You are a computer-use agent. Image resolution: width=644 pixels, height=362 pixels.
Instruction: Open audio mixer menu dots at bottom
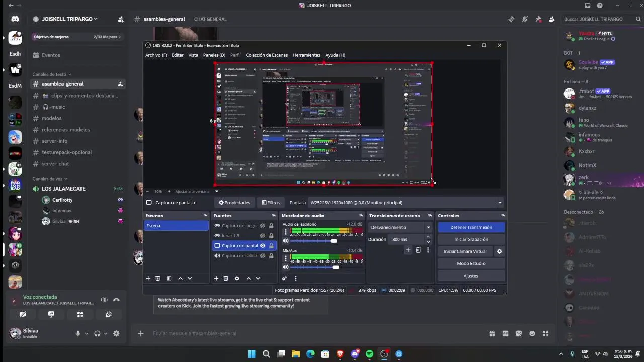click(296, 278)
